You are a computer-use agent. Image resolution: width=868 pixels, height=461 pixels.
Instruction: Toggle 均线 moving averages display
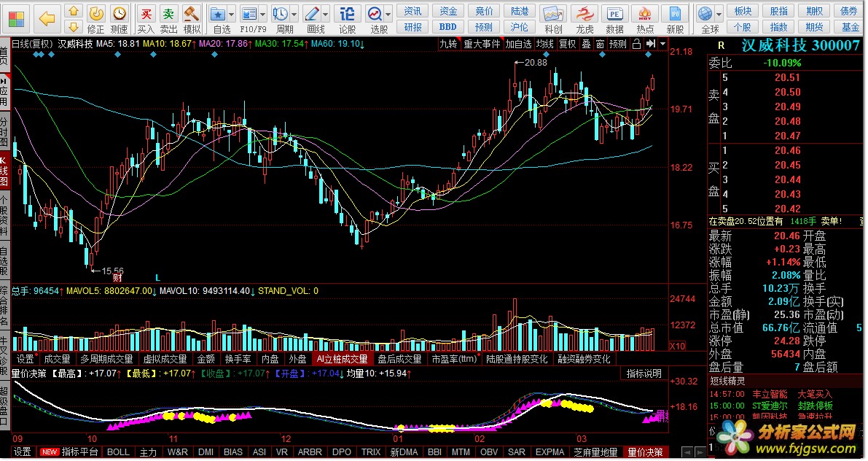[x=544, y=44]
